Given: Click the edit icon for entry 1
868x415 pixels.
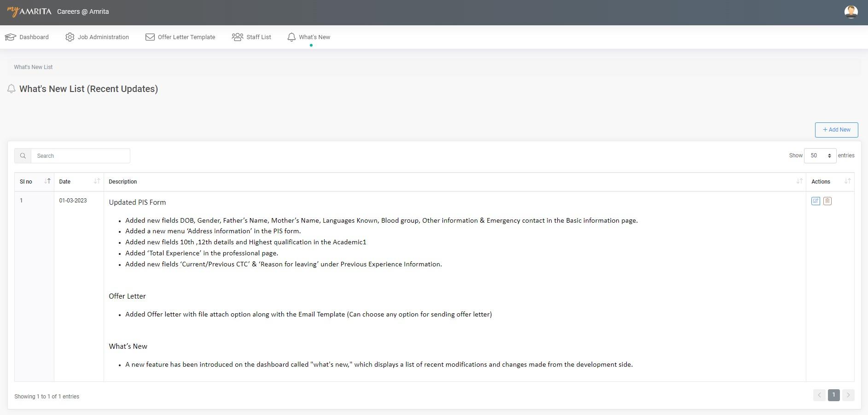Looking at the screenshot, I should pyautogui.click(x=816, y=201).
